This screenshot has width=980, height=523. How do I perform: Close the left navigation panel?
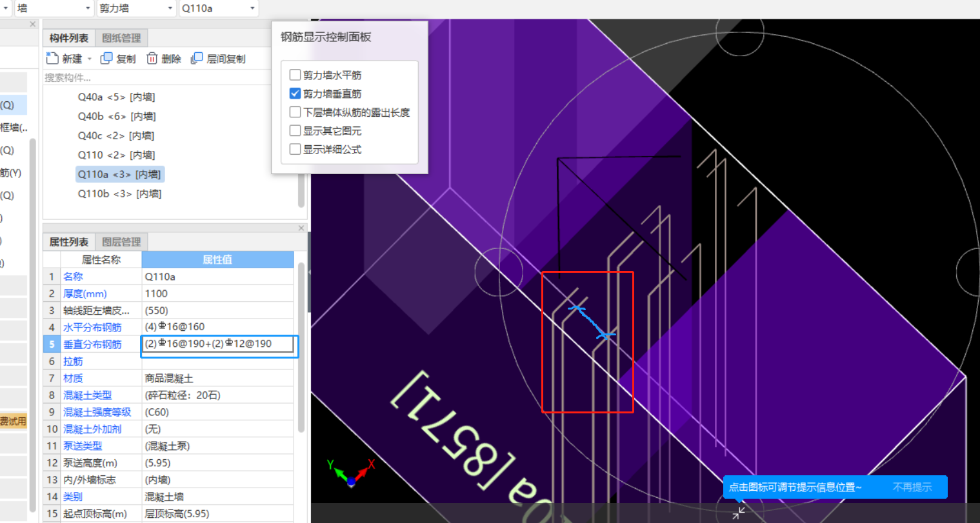(x=33, y=24)
